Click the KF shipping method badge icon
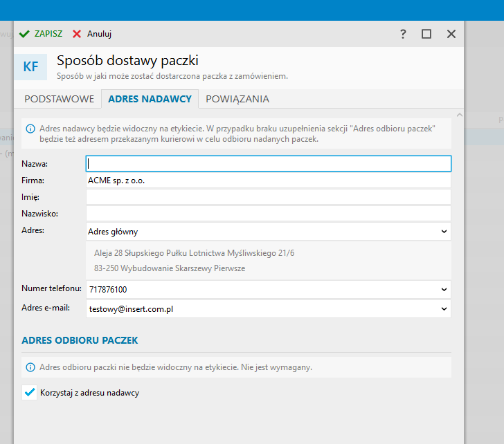This screenshot has width=504, height=444. tap(30, 66)
